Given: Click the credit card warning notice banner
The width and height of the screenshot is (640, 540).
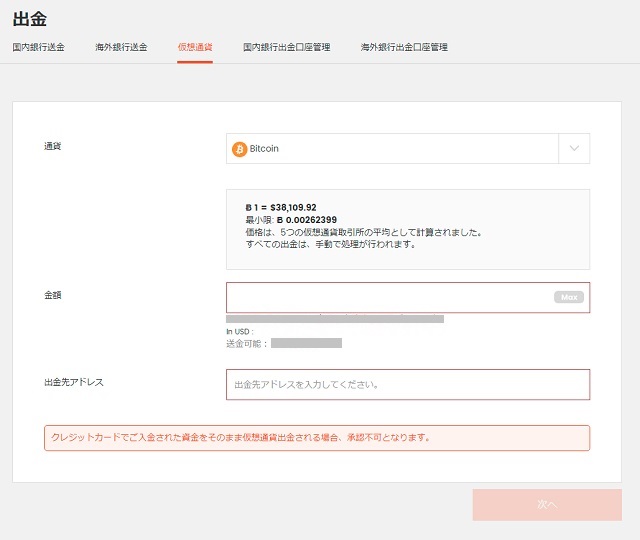Looking at the screenshot, I should [x=316, y=438].
